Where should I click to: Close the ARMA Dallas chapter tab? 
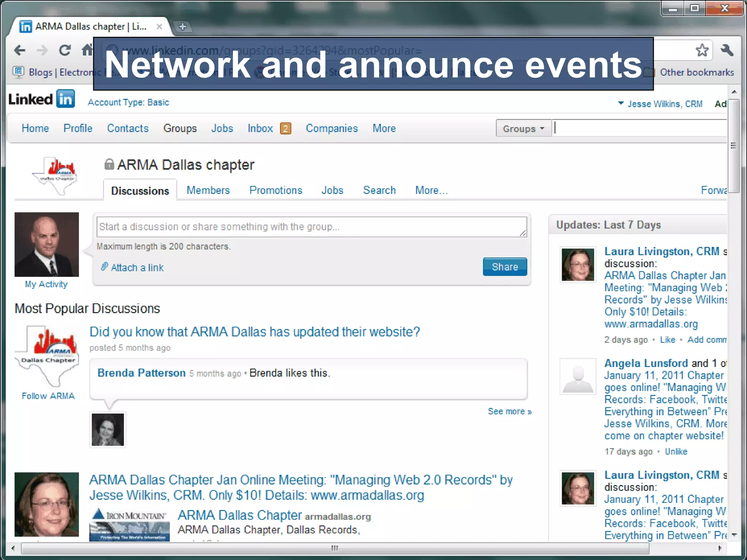[x=159, y=27]
